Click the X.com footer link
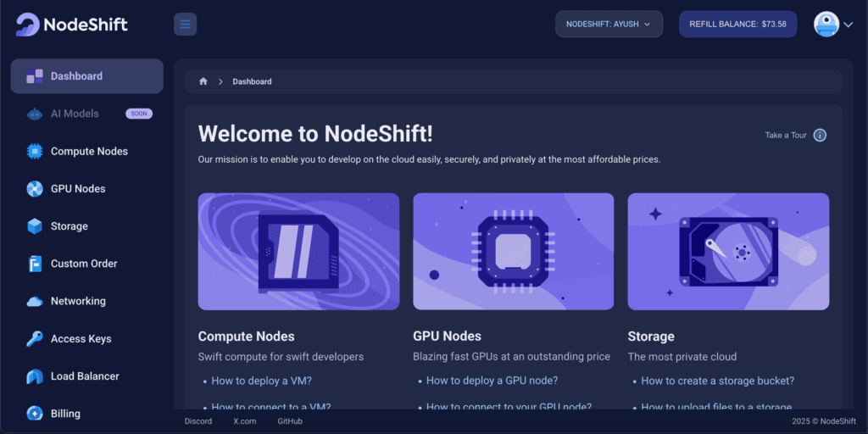 pyautogui.click(x=245, y=421)
